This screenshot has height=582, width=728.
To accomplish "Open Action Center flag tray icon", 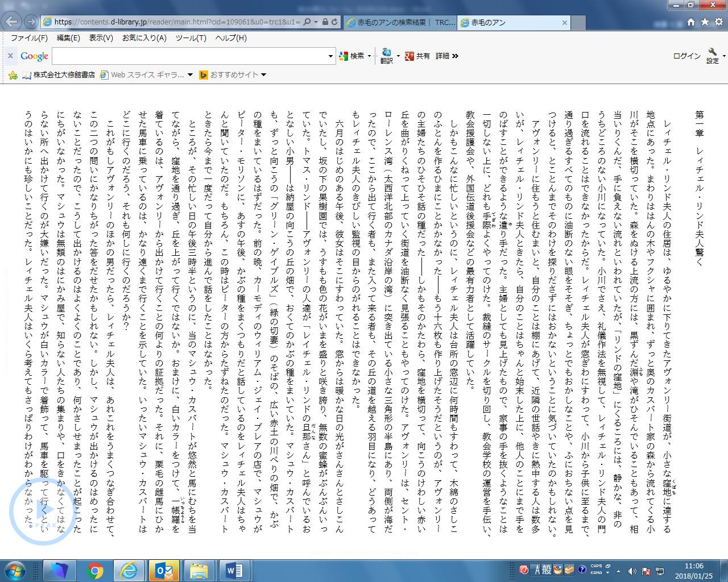I will (x=646, y=571).
